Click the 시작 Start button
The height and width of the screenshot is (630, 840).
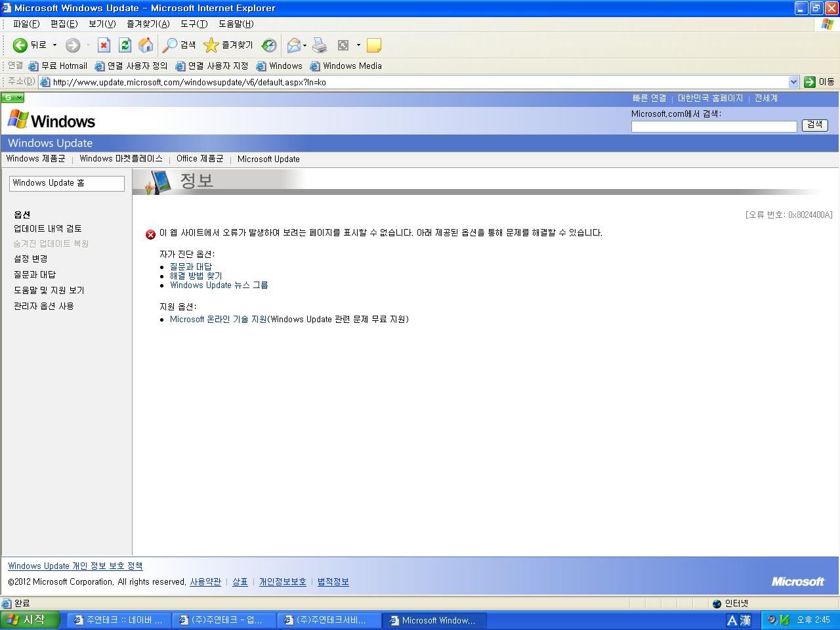pyautogui.click(x=30, y=620)
